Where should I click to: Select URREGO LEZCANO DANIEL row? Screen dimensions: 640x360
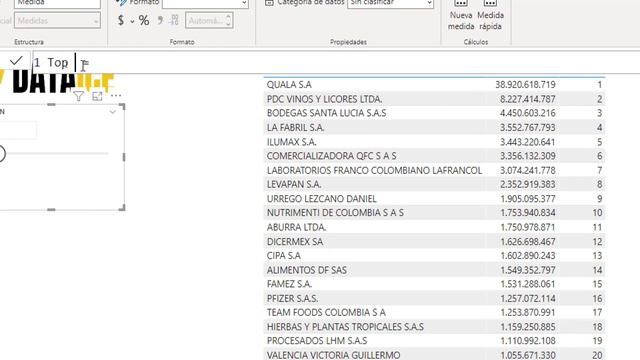click(434, 198)
